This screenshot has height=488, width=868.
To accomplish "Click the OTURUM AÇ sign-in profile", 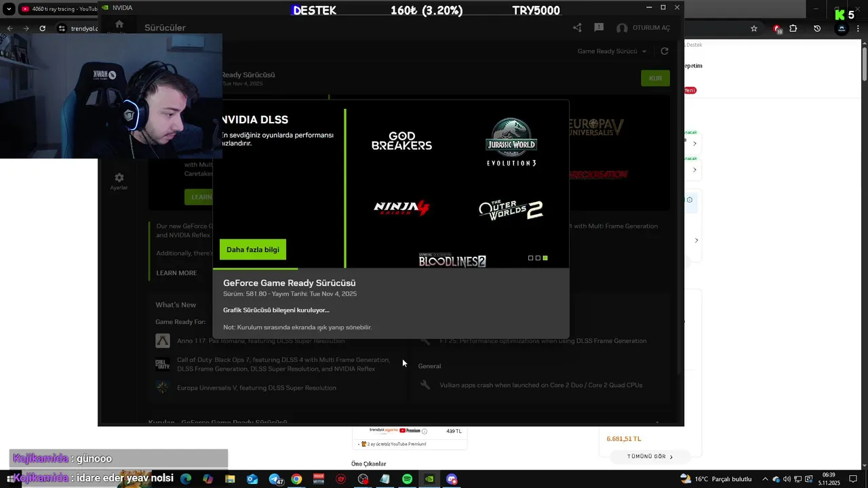I will [x=643, y=28].
